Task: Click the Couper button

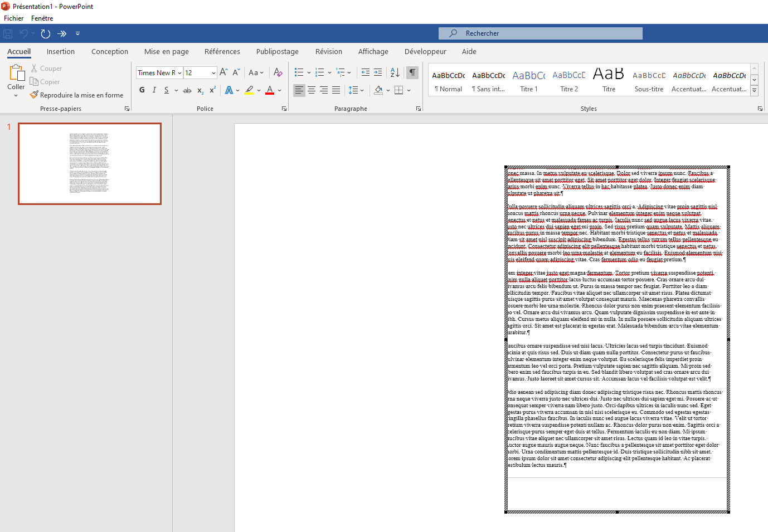Action: (46, 69)
